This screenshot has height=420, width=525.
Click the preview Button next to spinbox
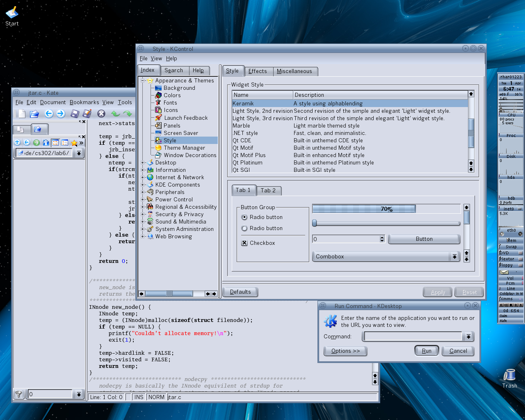pos(424,239)
